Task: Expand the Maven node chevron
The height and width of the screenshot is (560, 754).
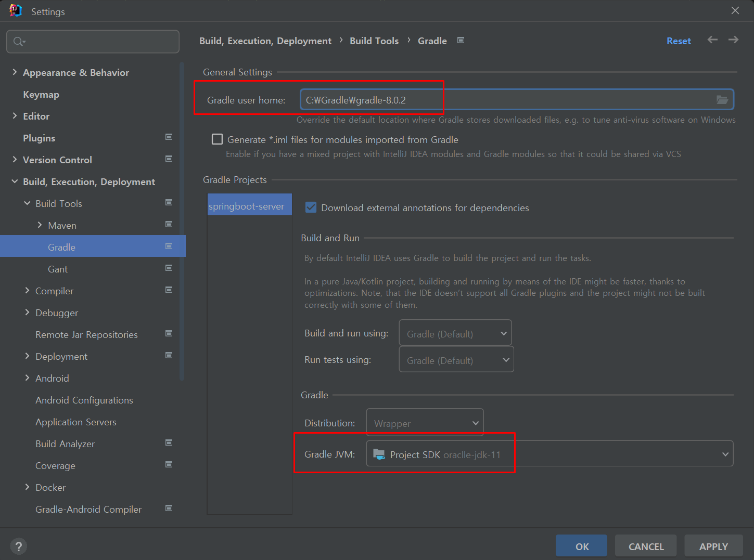Action: pyautogui.click(x=40, y=225)
